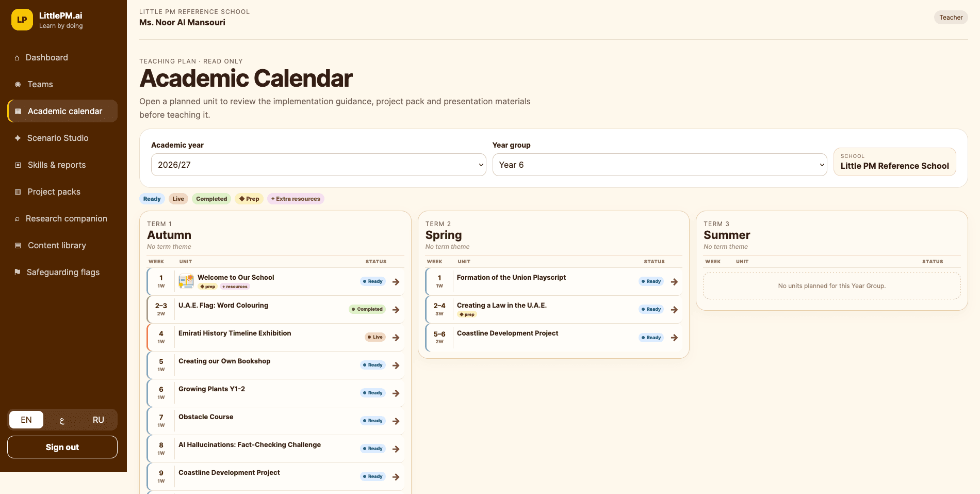The image size is (980, 494).
Task: Open the Obstacle Course unit title
Action: 206,417
